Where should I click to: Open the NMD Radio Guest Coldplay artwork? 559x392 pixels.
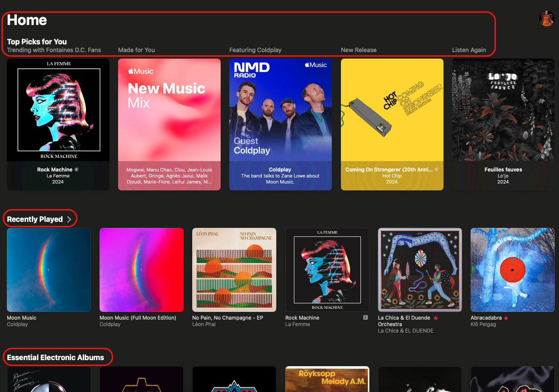click(281, 110)
